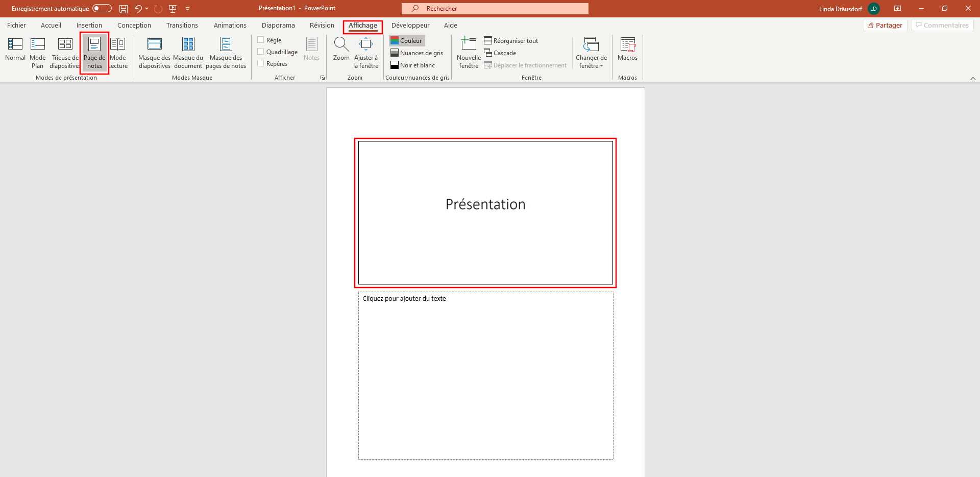Screen dimensions: 980x477
Task: Enable the Règle checkbox
Action: click(x=261, y=40)
